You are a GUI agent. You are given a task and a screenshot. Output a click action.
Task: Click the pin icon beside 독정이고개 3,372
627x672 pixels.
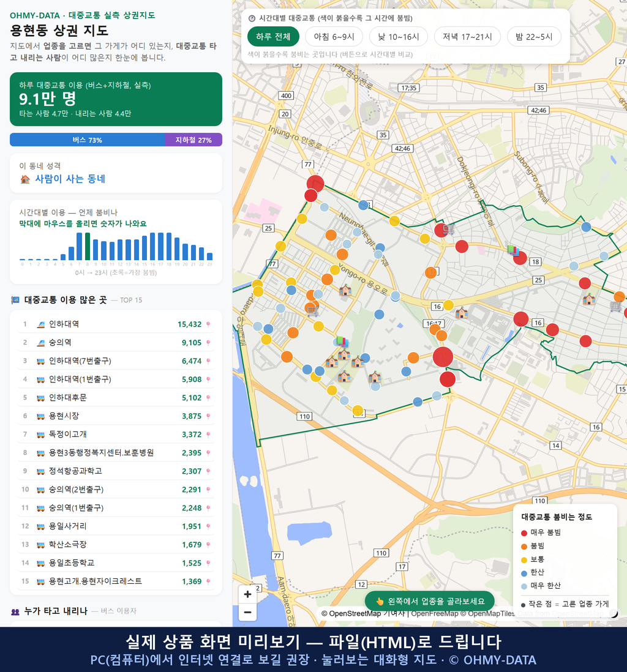click(208, 435)
